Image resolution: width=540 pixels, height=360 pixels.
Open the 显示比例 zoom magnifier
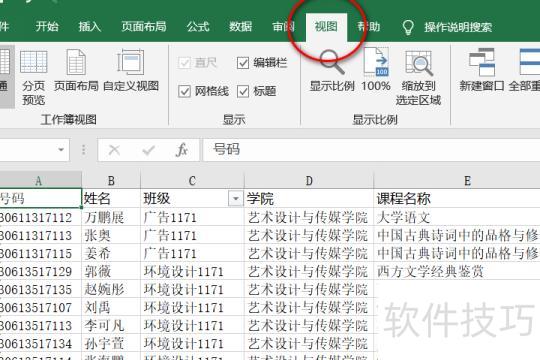click(x=332, y=71)
